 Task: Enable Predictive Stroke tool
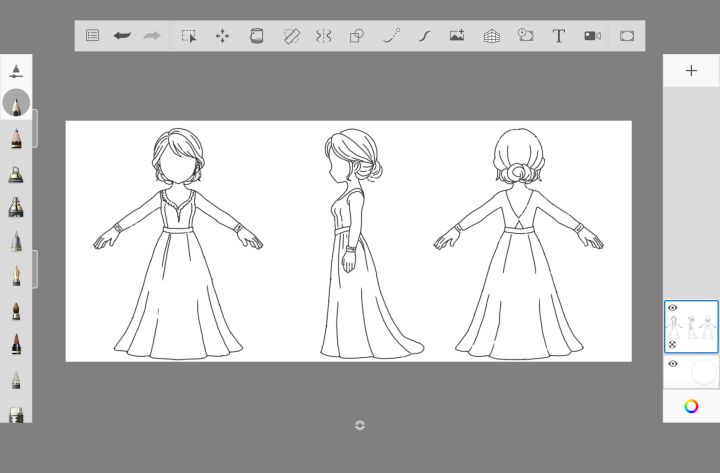point(391,36)
